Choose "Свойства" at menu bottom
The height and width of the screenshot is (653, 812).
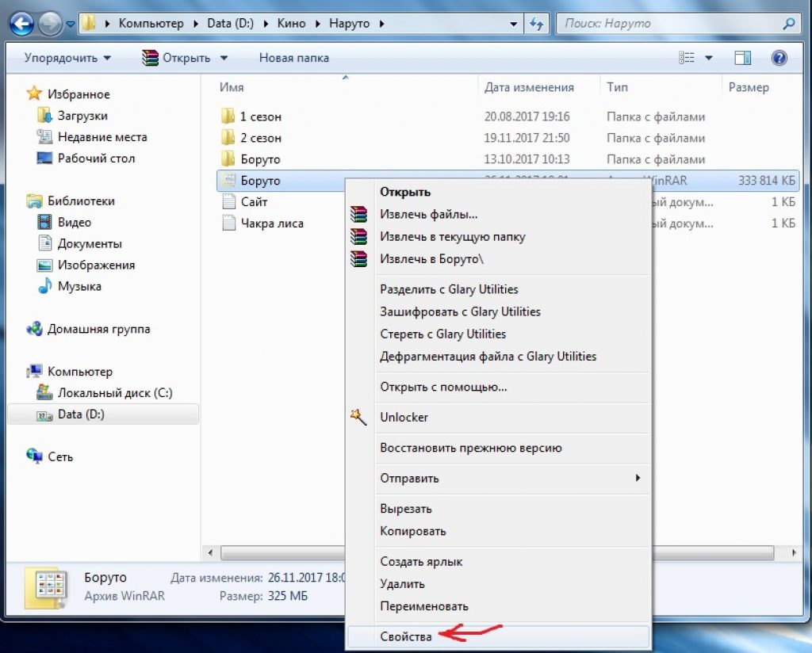498,636
